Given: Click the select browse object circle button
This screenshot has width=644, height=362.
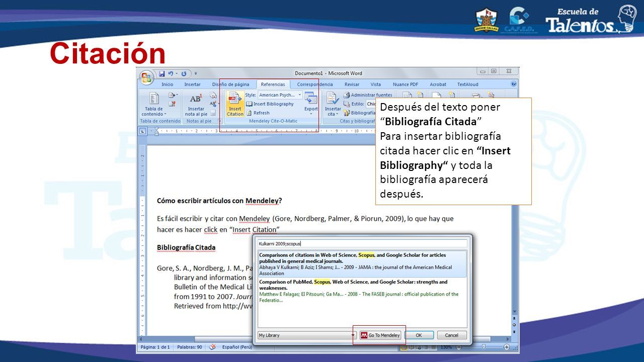Looking at the screenshot, I should pos(514,325).
